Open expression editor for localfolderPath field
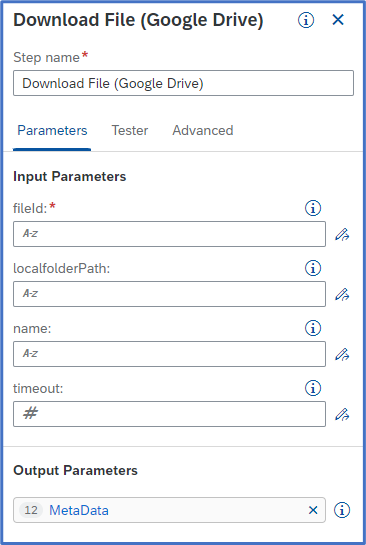The image size is (366, 545). [x=342, y=294]
